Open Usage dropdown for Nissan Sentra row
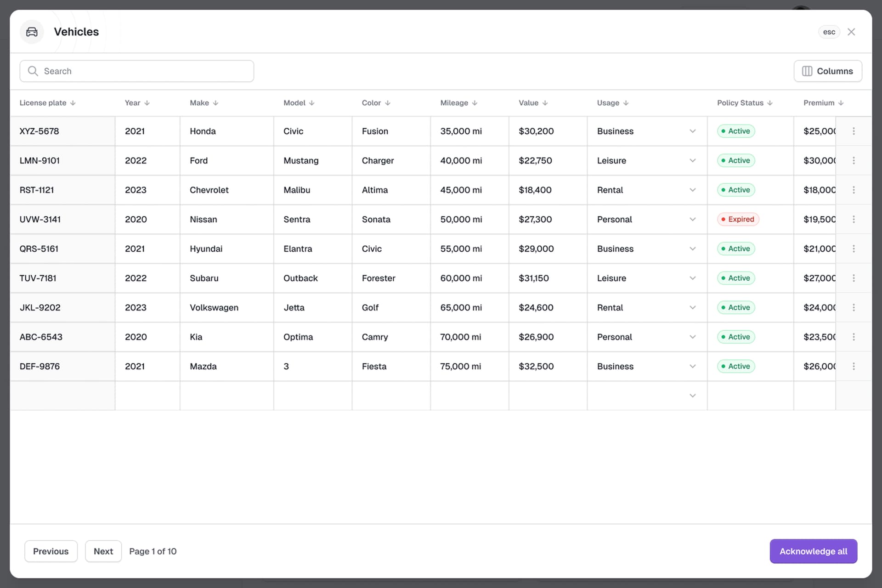Viewport: 882px width, 588px height. click(x=692, y=219)
